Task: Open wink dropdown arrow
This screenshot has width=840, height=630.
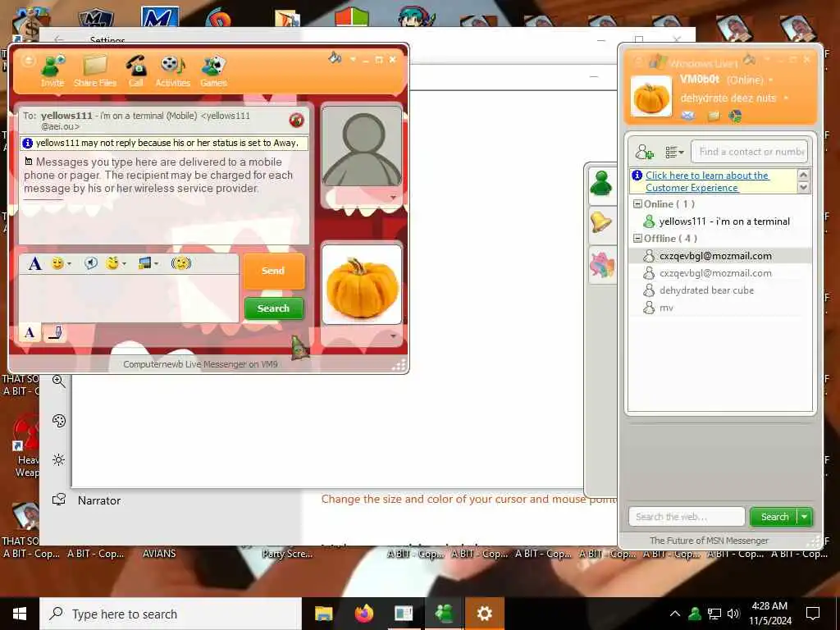Action: pos(124,263)
